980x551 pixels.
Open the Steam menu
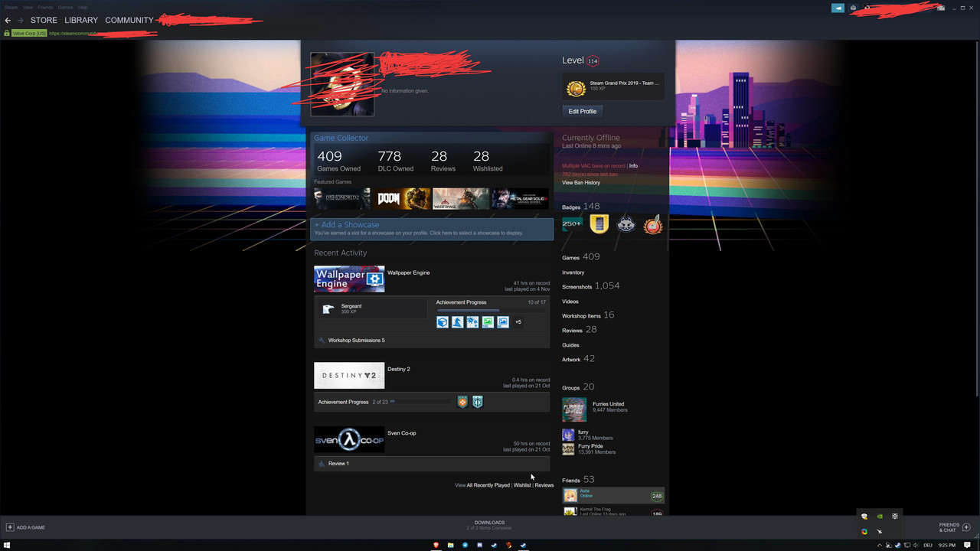tap(11, 7)
